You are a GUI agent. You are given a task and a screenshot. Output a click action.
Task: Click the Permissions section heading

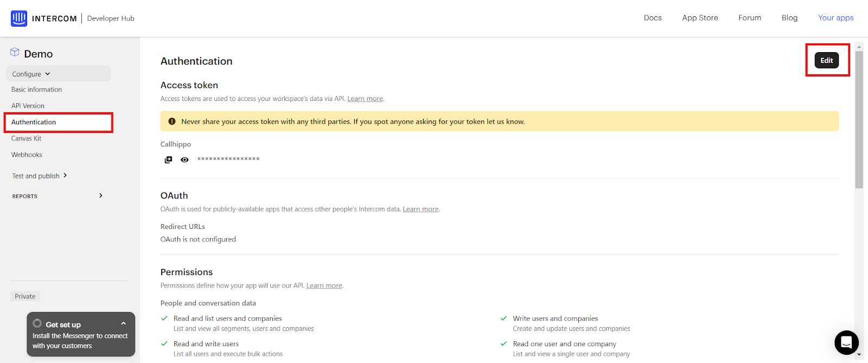click(187, 272)
